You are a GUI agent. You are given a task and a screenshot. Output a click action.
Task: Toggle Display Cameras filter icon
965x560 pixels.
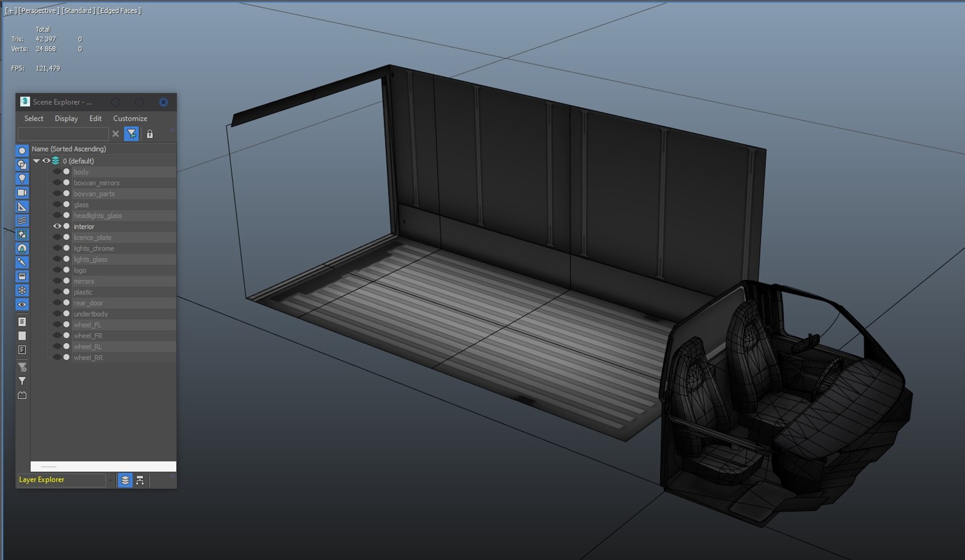[x=22, y=193]
